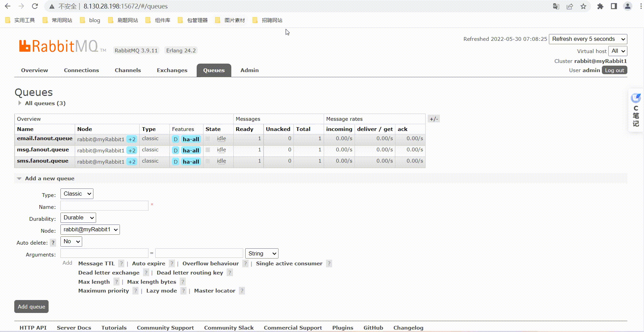Reload the page with the refresh icon
Image resolution: width=644 pixels, height=332 pixels.
coord(35,6)
